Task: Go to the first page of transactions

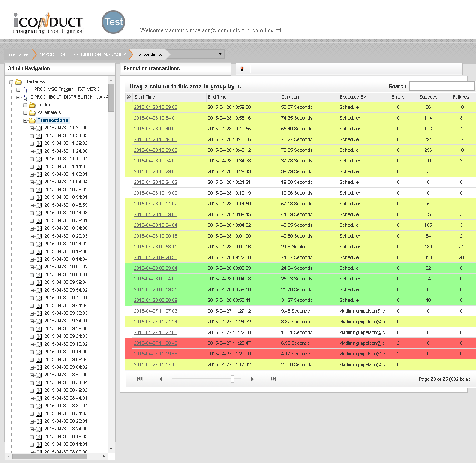Action: coord(140,379)
